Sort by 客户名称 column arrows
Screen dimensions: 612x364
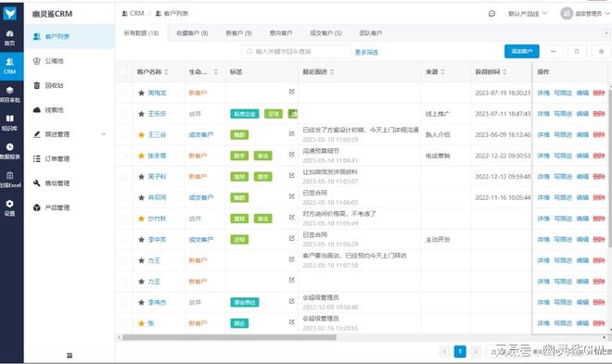click(166, 71)
